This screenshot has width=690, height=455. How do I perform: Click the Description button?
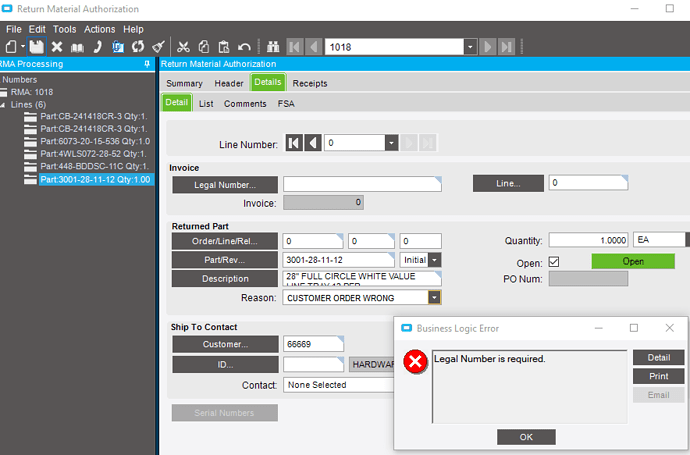[225, 279]
